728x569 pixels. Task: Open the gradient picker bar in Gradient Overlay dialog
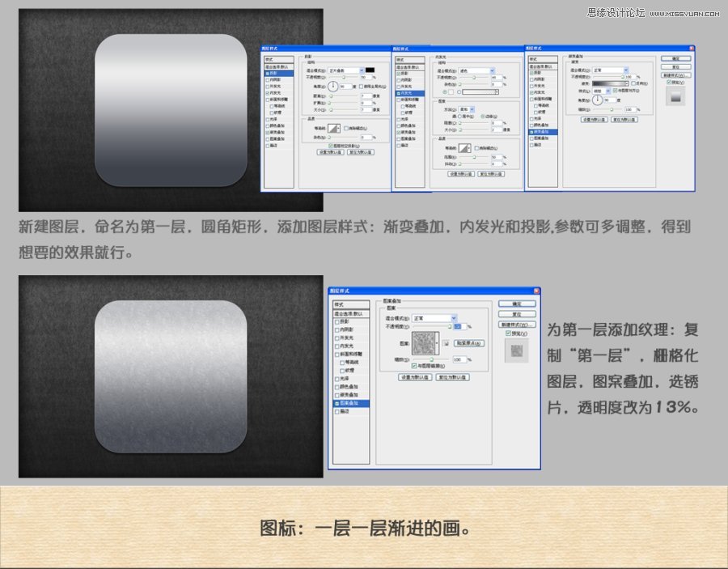click(x=611, y=83)
